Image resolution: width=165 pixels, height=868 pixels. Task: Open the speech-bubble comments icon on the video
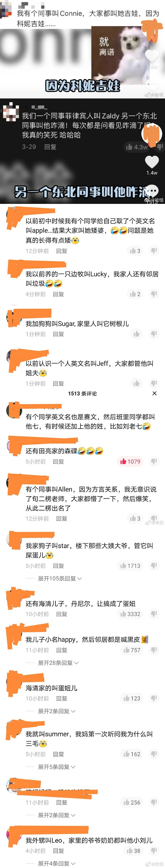click(152, 191)
